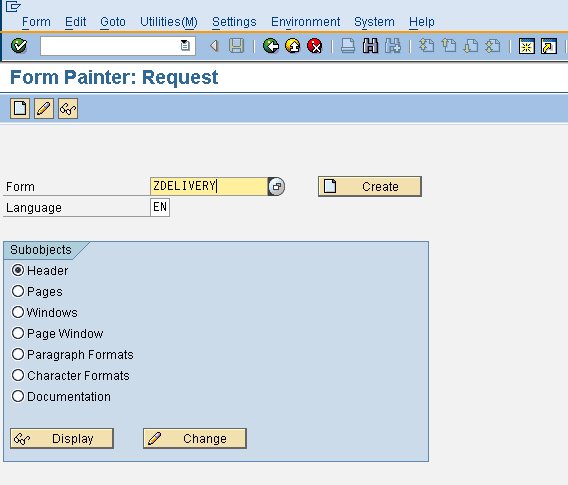Click the Display glasses icon in application toolbar
The image size is (568, 485).
pos(68,108)
